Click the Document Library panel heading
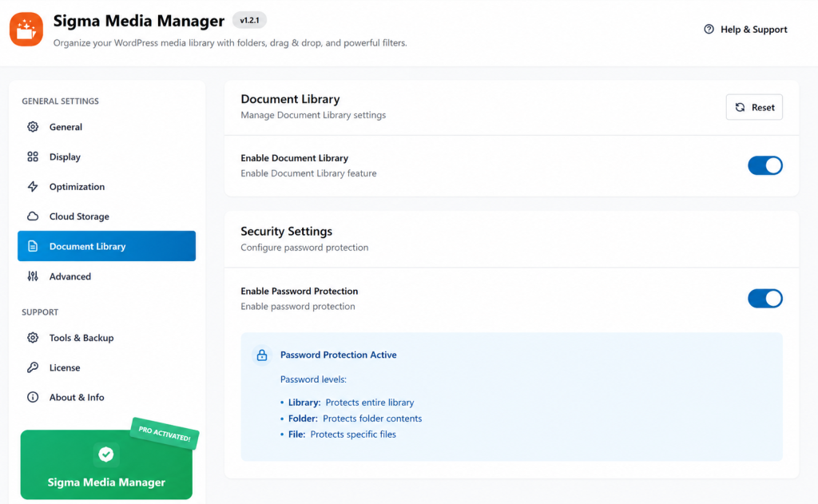 pyautogui.click(x=290, y=99)
